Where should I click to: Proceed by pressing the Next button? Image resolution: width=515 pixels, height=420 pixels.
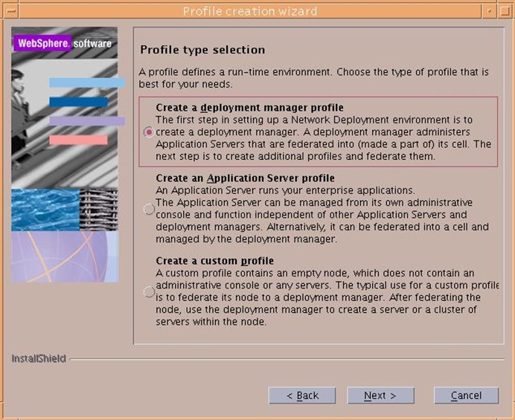[380, 395]
